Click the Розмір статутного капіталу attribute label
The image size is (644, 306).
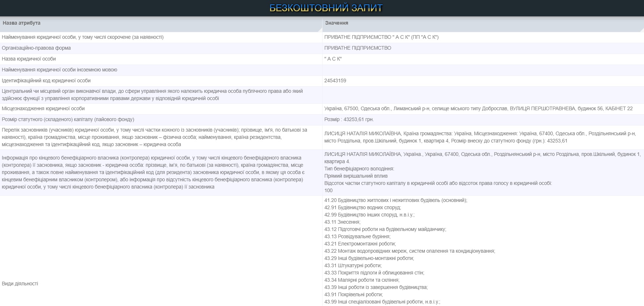[68, 119]
